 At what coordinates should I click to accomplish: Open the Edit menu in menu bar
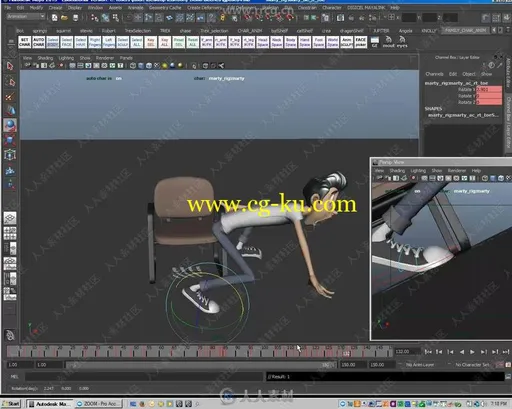[x=20, y=8]
